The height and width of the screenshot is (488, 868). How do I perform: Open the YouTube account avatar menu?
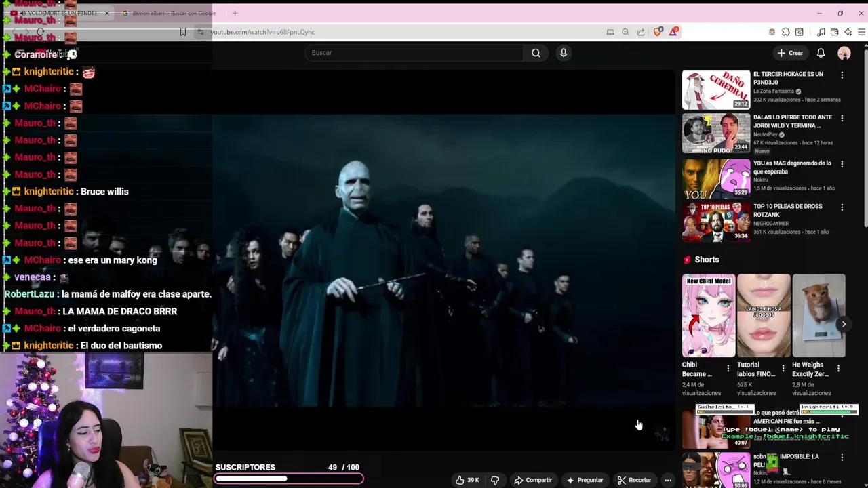point(844,53)
